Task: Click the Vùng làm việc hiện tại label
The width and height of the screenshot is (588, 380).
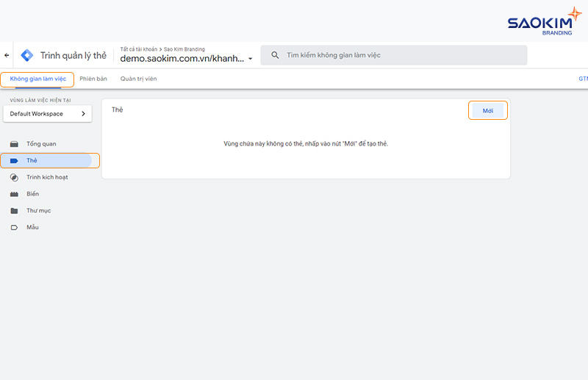Action: coord(40,100)
